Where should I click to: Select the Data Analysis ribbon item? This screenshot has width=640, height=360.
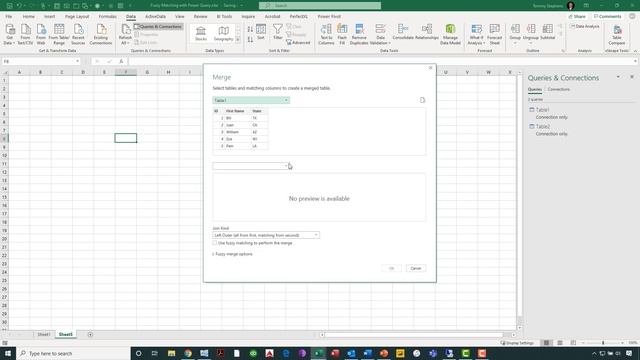coord(585,26)
